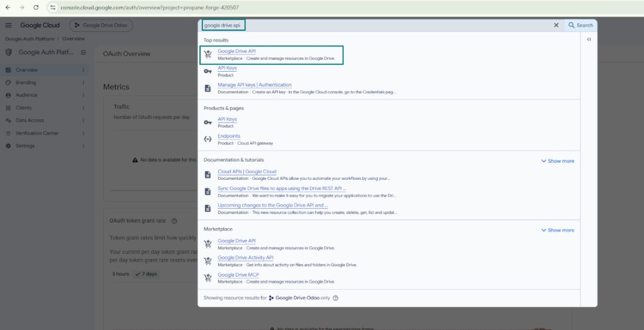
Task: Click document icon beside Sync Google Drive files
Action: [x=208, y=192]
